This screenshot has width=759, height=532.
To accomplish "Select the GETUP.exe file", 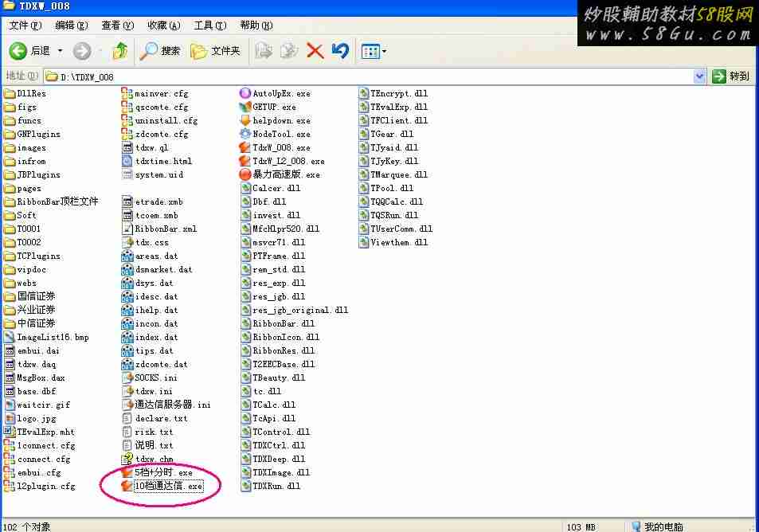I will click(268, 107).
